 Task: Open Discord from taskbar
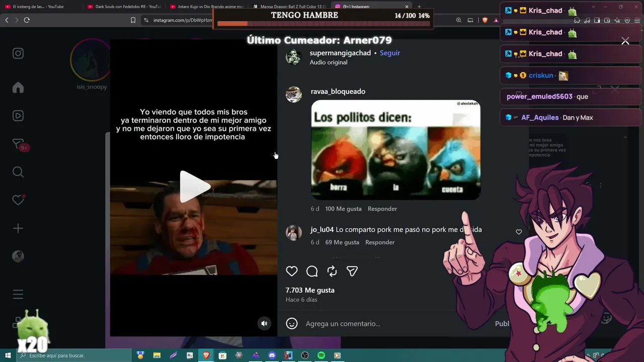click(272, 355)
